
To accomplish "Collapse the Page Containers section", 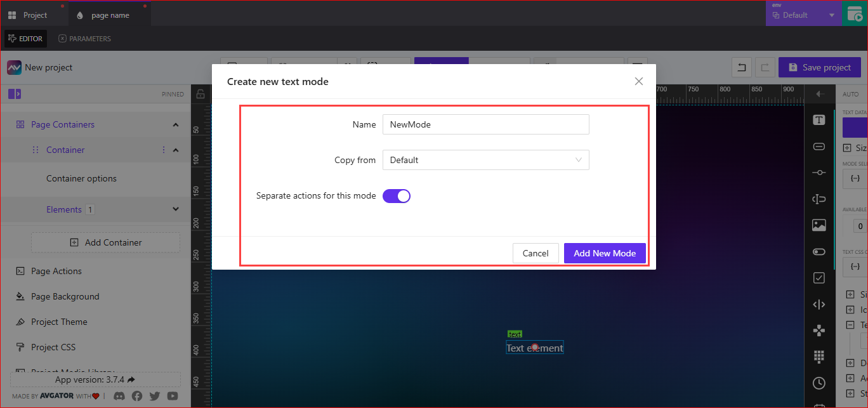I will (x=176, y=124).
